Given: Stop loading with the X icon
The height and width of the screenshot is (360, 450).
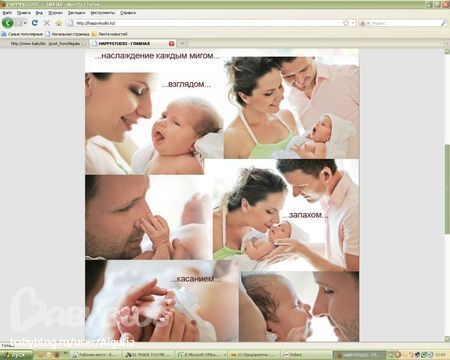Looking at the screenshot, I should (47, 23).
